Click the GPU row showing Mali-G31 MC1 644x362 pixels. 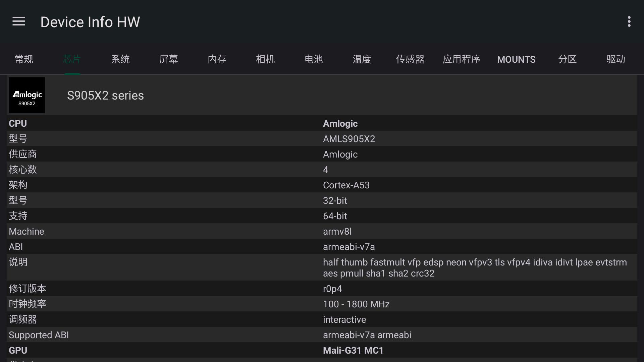tap(322, 350)
